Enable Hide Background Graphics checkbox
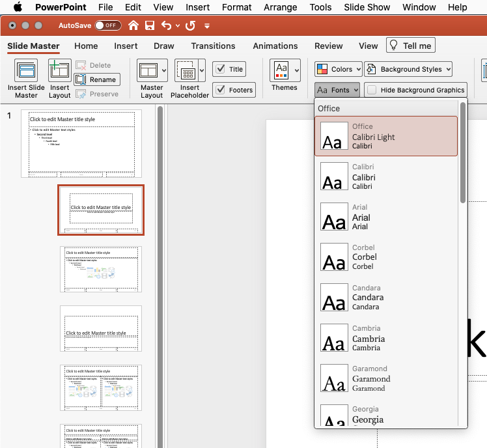The height and width of the screenshot is (448, 487). (372, 90)
